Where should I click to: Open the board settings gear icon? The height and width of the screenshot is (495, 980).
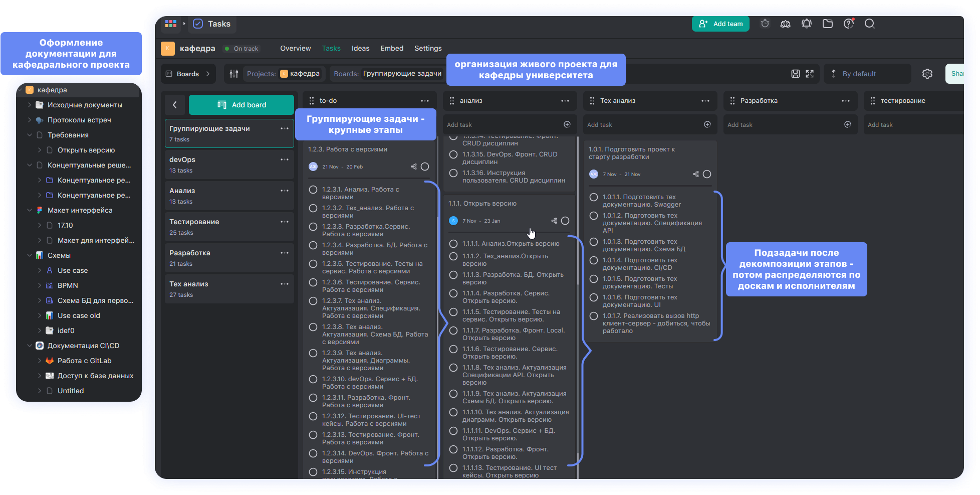pos(927,74)
